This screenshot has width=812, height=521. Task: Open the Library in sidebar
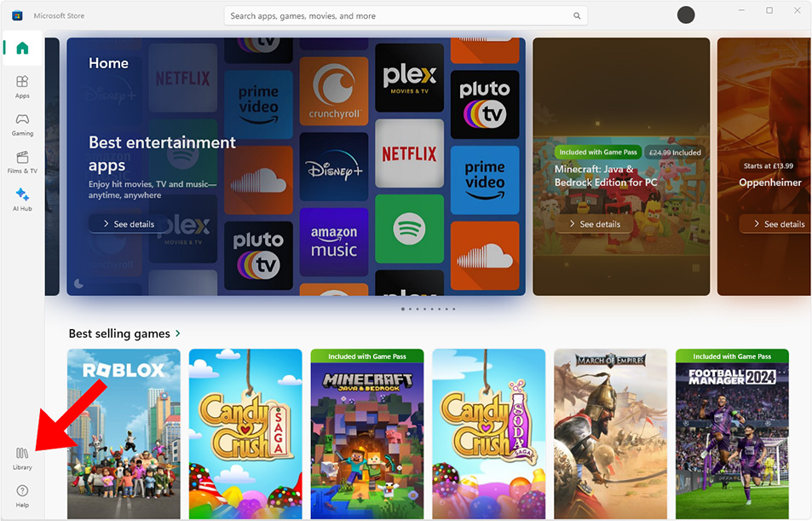tap(22, 459)
